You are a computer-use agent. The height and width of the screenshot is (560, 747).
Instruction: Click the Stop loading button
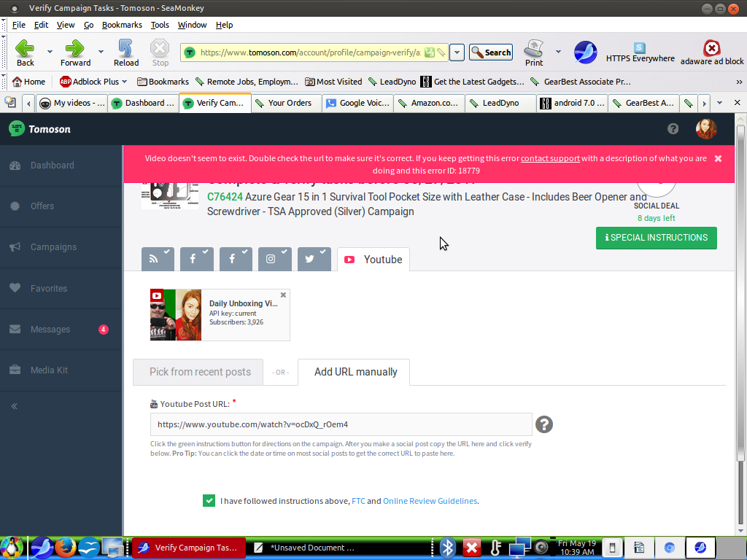click(x=160, y=52)
